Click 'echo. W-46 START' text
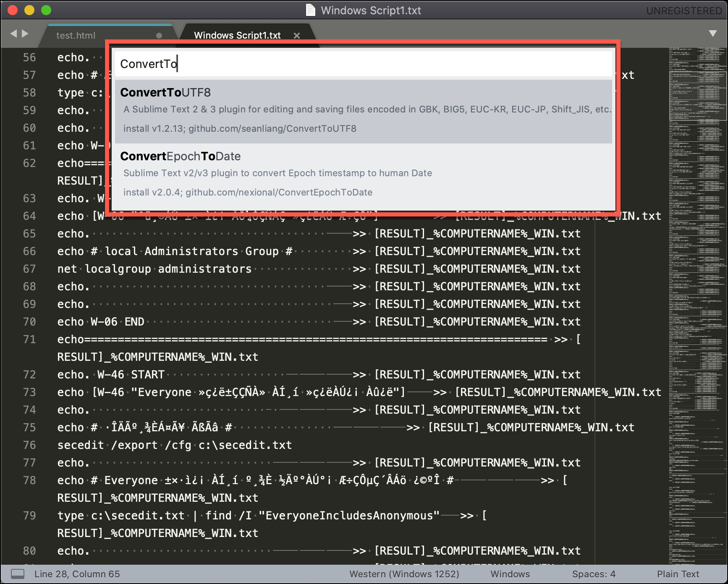Screen dimensions: 728x584 (x=111, y=375)
